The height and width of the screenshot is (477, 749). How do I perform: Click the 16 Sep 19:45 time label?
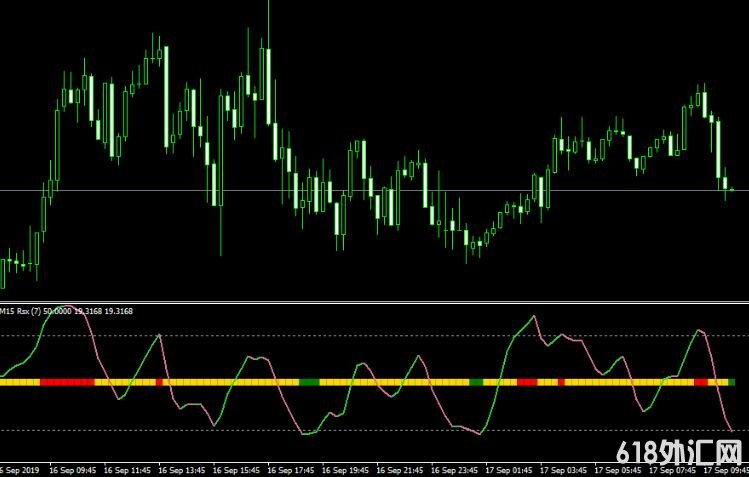click(345, 469)
